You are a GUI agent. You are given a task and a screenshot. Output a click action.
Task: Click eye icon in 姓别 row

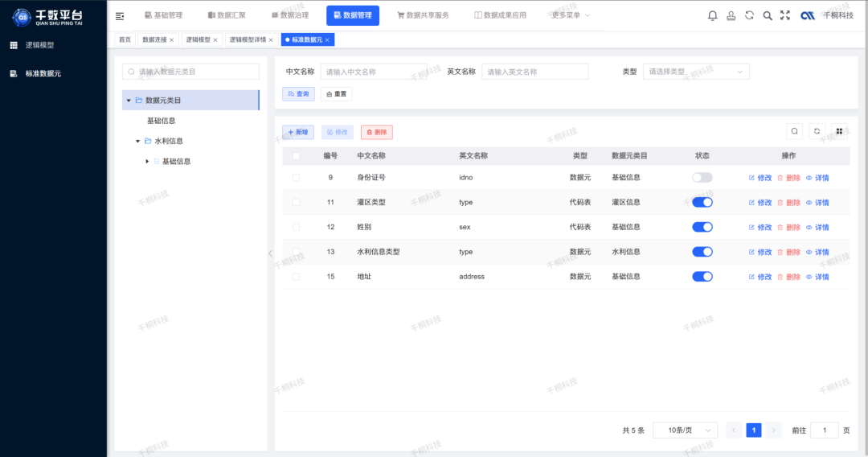[809, 227]
